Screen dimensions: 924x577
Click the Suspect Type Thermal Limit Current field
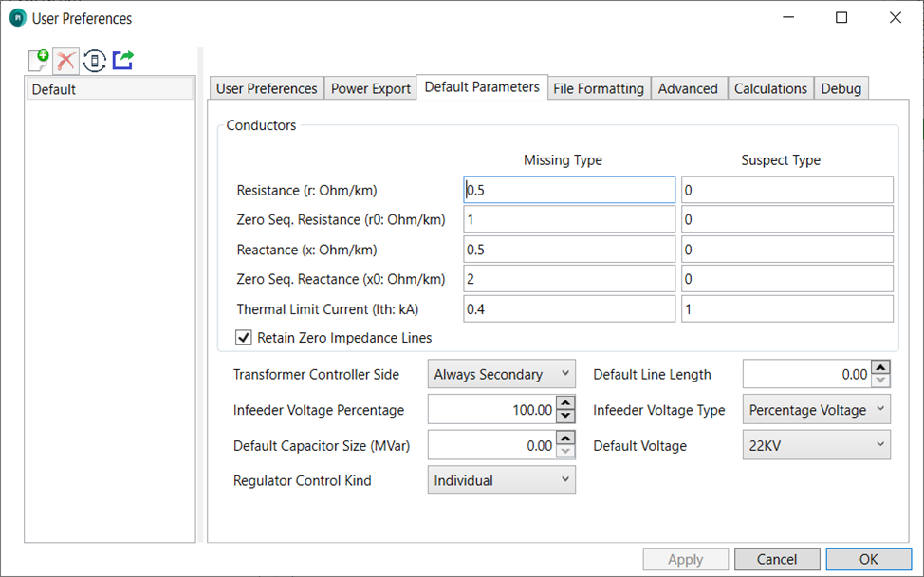pos(786,309)
